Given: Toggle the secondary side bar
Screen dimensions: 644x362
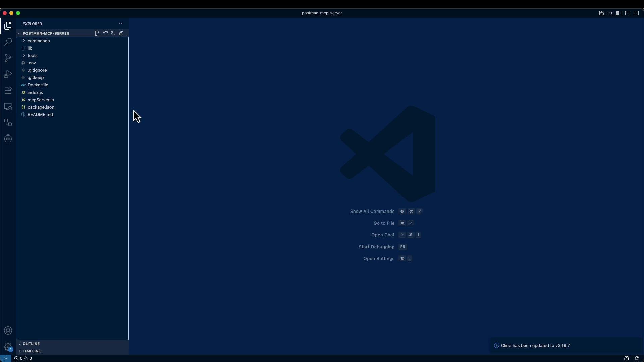Looking at the screenshot, I should coord(636,13).
